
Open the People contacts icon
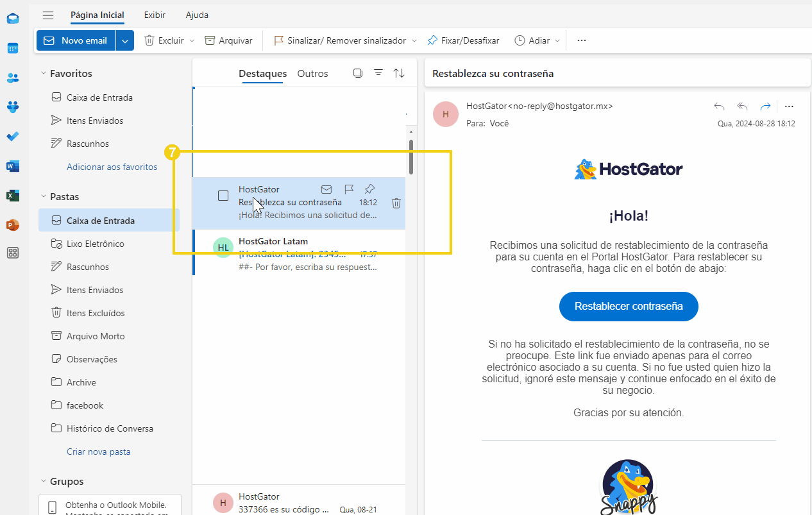(13, 78)
